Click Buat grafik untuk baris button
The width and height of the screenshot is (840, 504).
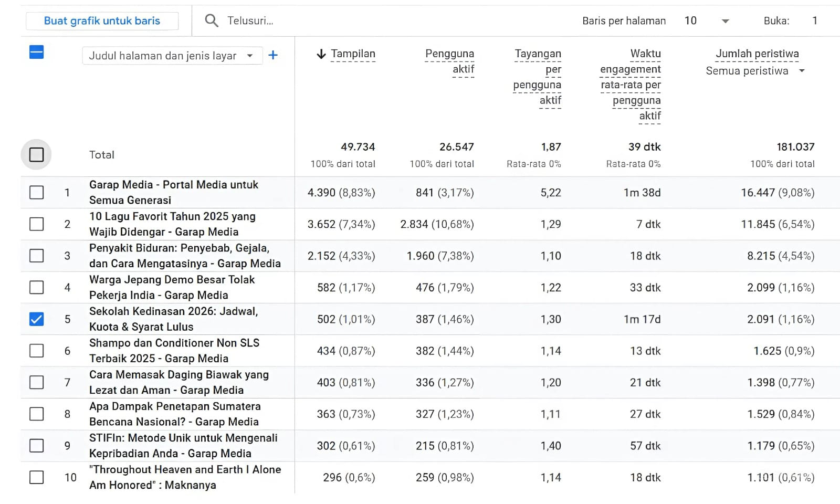coord(102,21)
